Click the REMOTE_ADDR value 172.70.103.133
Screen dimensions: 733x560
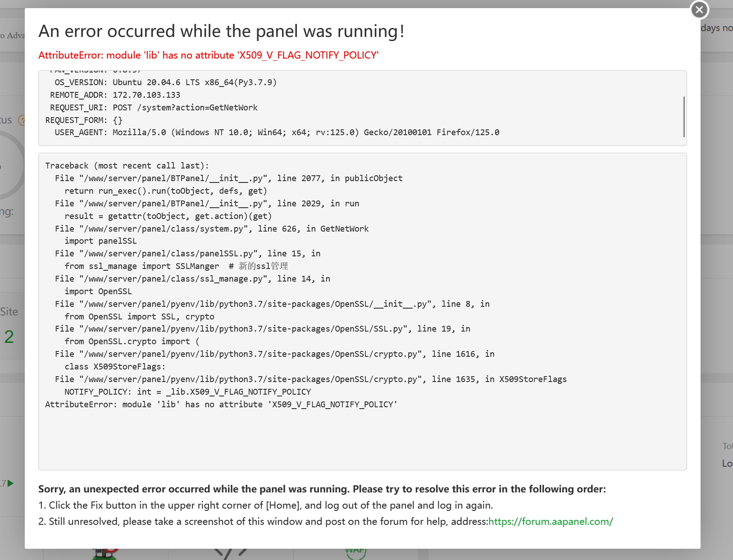pyautogui.click(x=146, y=95)
